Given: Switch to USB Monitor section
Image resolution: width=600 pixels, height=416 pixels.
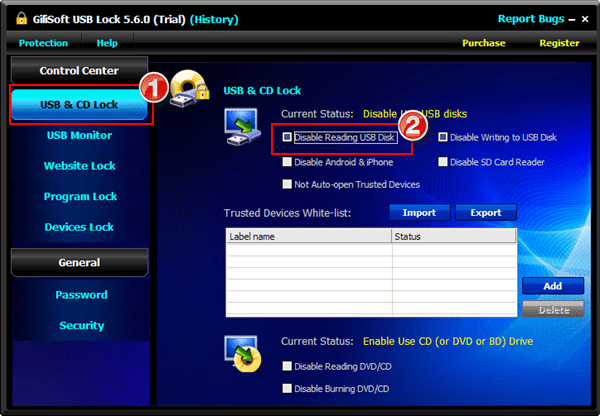Looking at the screenshot, I should [79, 135].
